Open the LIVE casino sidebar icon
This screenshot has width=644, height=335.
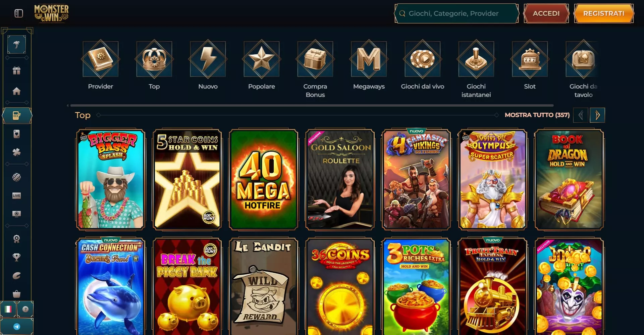click(x=16, y=196)
